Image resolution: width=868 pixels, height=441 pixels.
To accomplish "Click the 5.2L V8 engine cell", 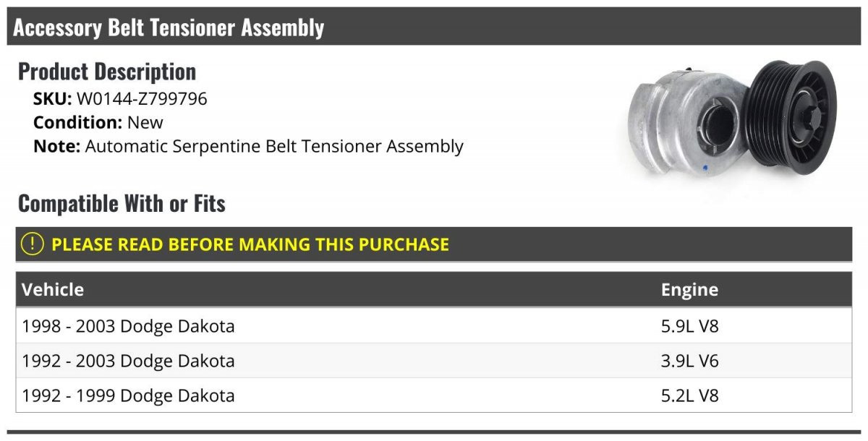I will coord(689,395).
